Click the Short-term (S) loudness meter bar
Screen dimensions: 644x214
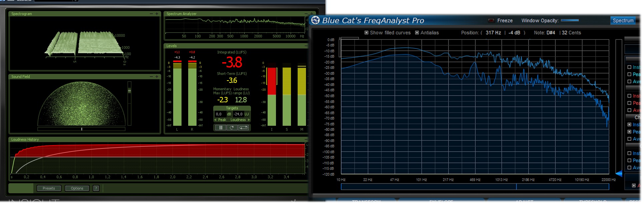[x=287, y=95]
